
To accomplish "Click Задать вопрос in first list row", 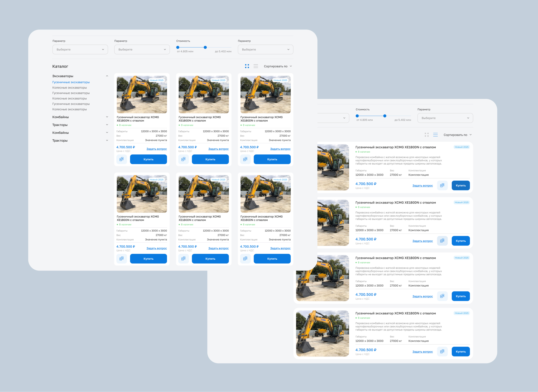I will tap(422, 186).
